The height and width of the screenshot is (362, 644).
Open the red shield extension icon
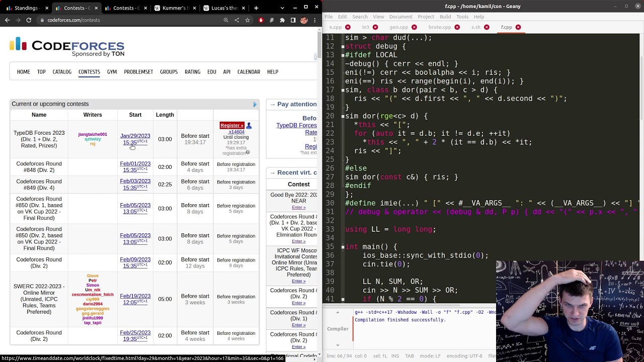click(x=261, y=20)
